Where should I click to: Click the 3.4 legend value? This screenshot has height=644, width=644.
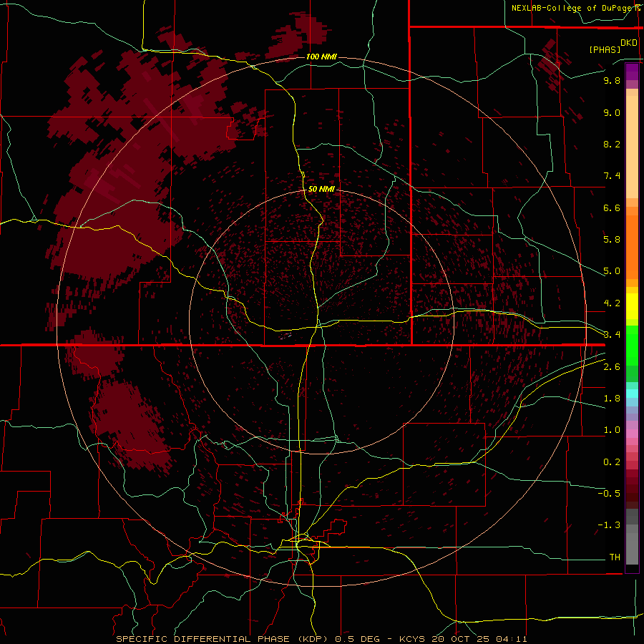612,335
